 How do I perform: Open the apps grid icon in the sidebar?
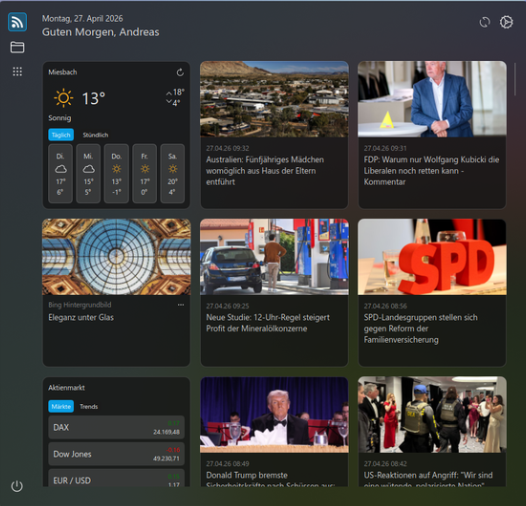click(17, 71)
